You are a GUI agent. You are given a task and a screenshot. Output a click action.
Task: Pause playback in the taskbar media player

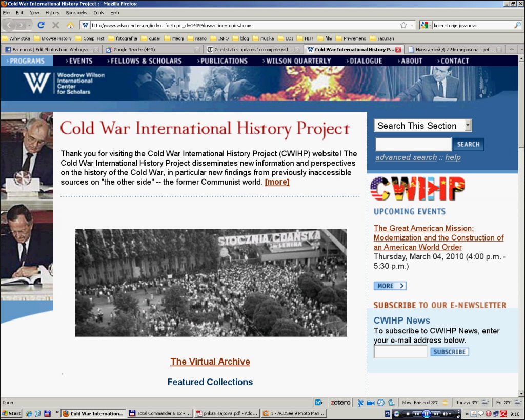point(426,414)
